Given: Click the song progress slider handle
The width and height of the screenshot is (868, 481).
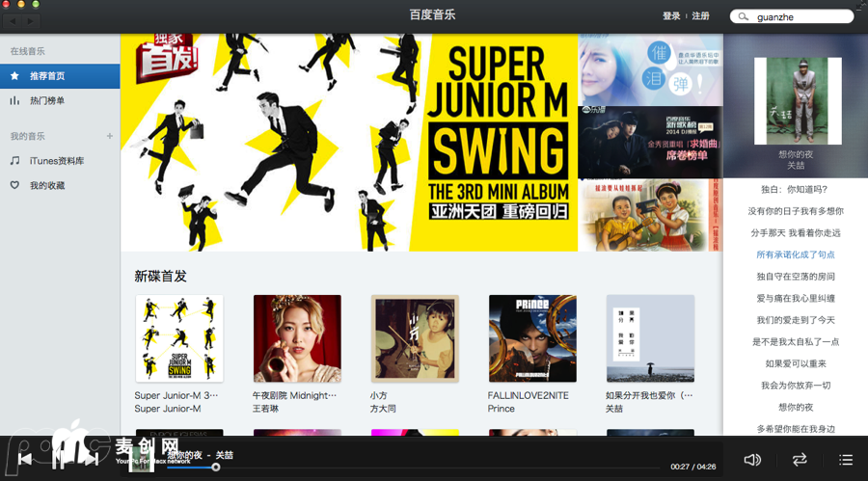Looking at the screenshot, I should click(x=215, y=468).
